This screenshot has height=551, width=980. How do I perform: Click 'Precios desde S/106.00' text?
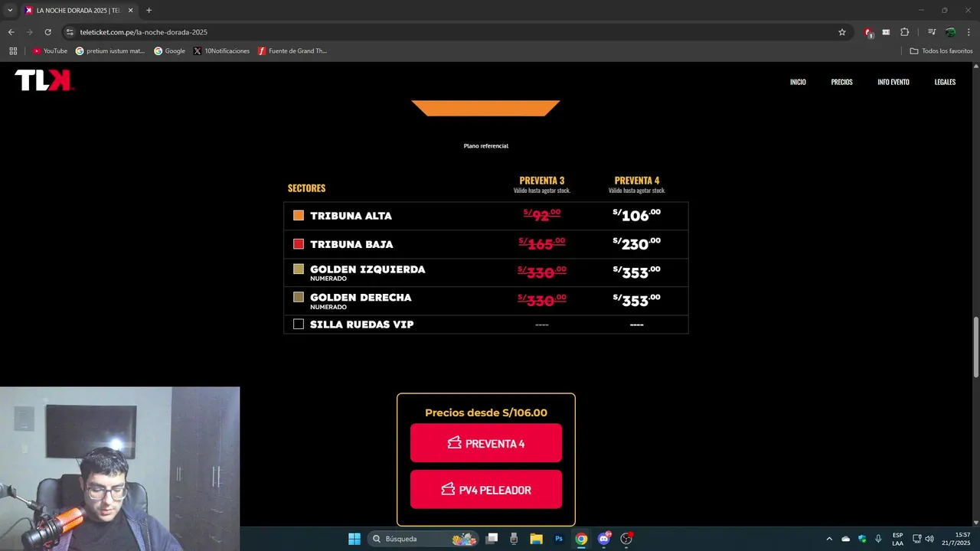pos(486,412)
